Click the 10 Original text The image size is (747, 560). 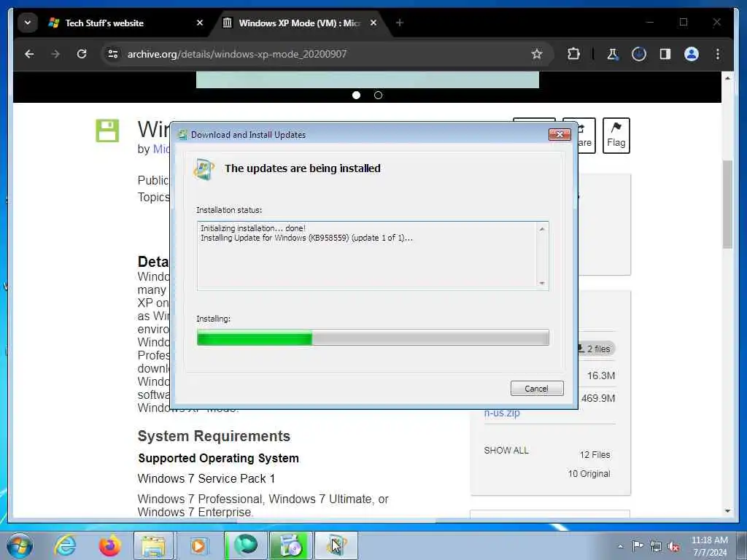589,474
